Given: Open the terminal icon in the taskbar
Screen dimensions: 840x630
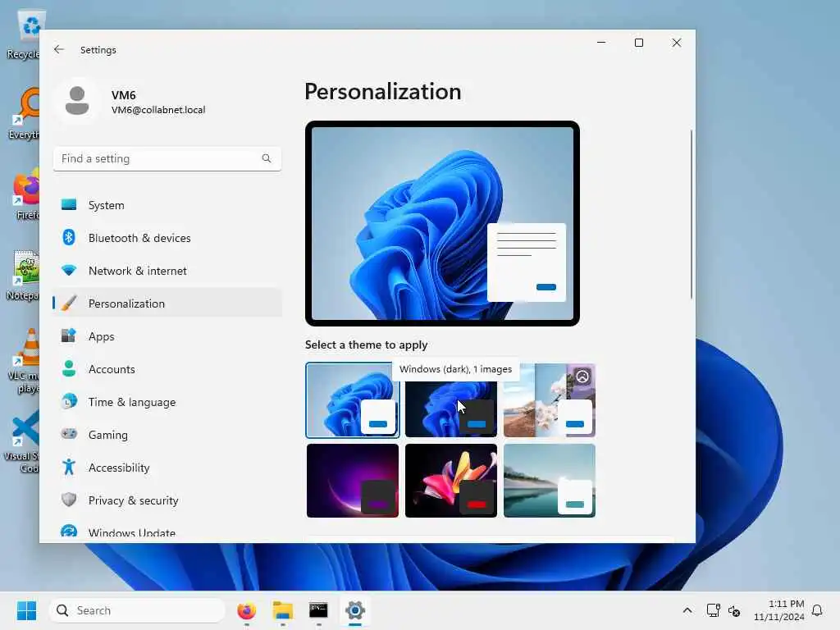Looking at the screenshot, I should 318,610.
